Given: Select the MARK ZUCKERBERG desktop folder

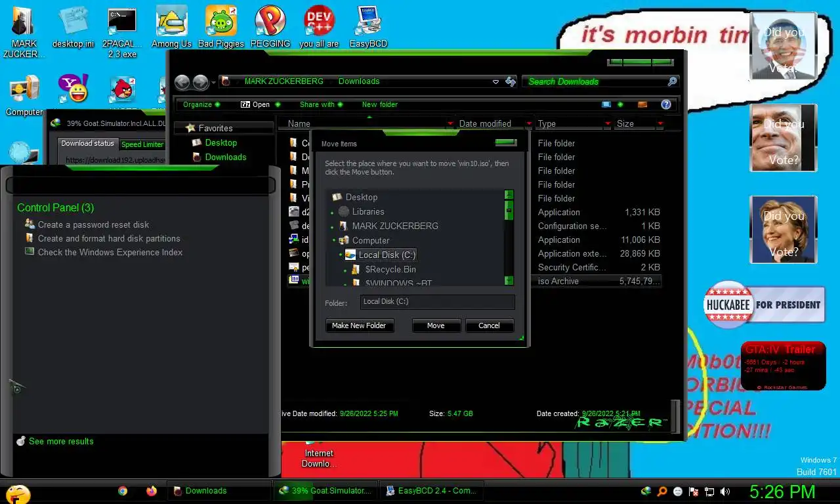Looking at the screenshot, I should pos(24,31).
